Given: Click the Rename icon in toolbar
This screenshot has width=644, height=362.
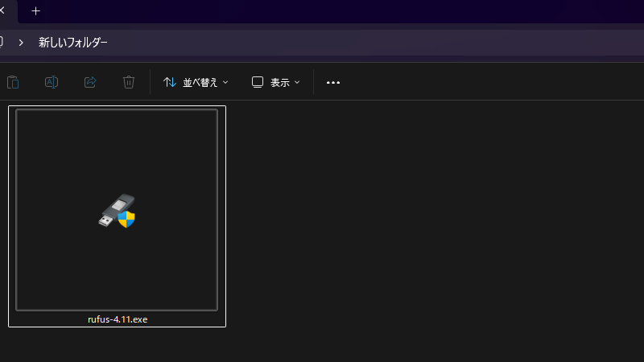Looking at the screenshot, I should 52,82.
